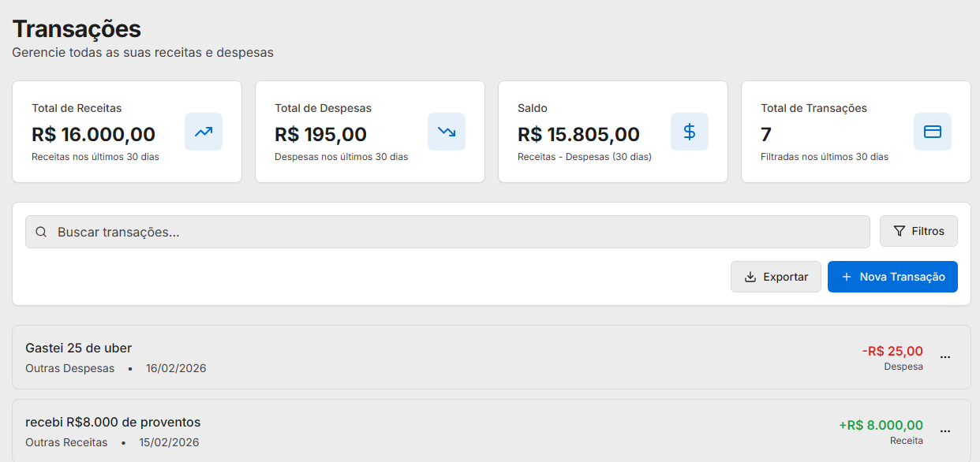
Task: Click the Nova Transação button
Action: 892,277
